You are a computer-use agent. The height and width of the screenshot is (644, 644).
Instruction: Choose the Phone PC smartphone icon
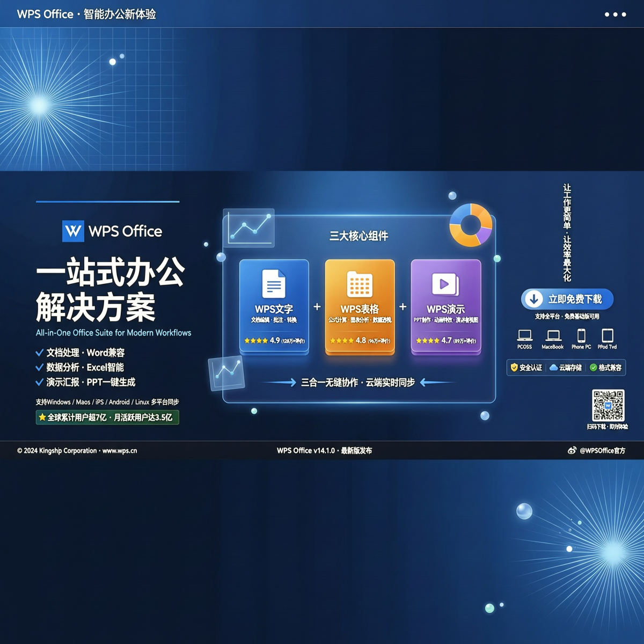pos(581,335)
